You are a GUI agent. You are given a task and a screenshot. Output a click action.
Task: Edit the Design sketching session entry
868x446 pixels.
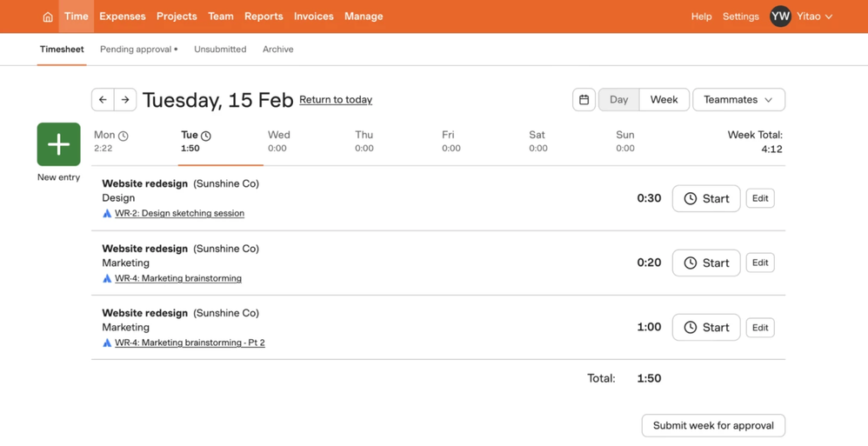coord(760,198)
